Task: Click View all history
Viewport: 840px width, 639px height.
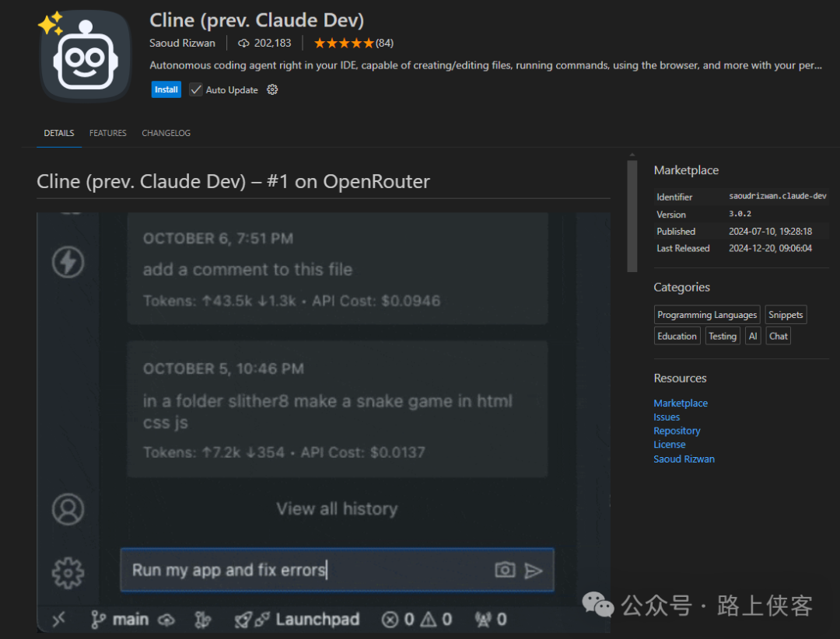Action: tap(337, 508)
